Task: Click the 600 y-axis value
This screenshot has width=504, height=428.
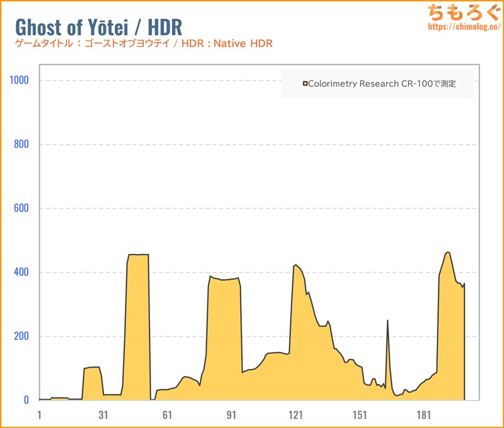Action: (x=21, y=208)
